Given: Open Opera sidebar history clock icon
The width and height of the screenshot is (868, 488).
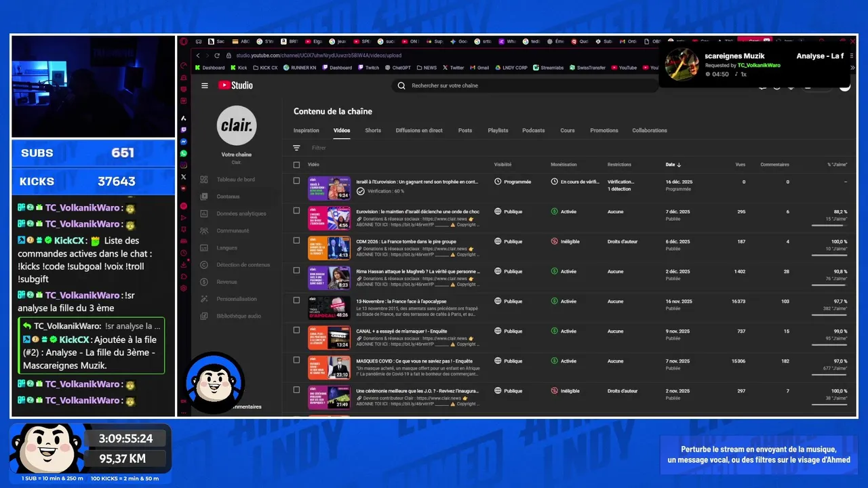Looking at the screenshot, I should coord(184,253).
